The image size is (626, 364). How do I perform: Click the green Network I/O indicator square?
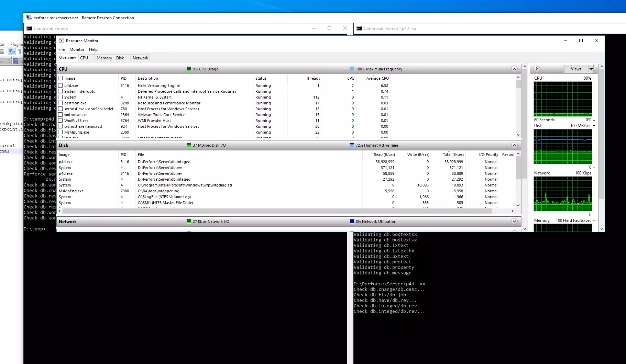click(x=189, y=221)
